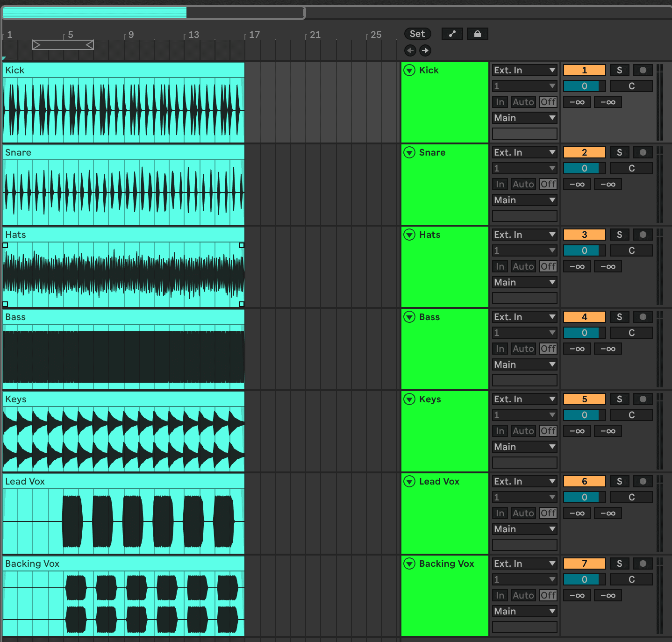The height and width of the screenshot is (642, 672).
Task: Click bar 17 in the time ruler
Action: 254,35
